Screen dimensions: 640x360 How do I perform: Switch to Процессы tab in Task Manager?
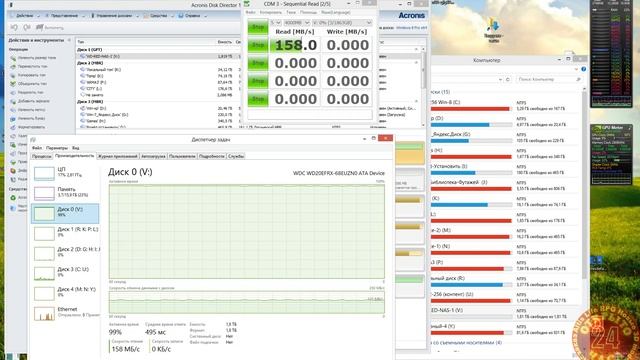coord(42,156)
